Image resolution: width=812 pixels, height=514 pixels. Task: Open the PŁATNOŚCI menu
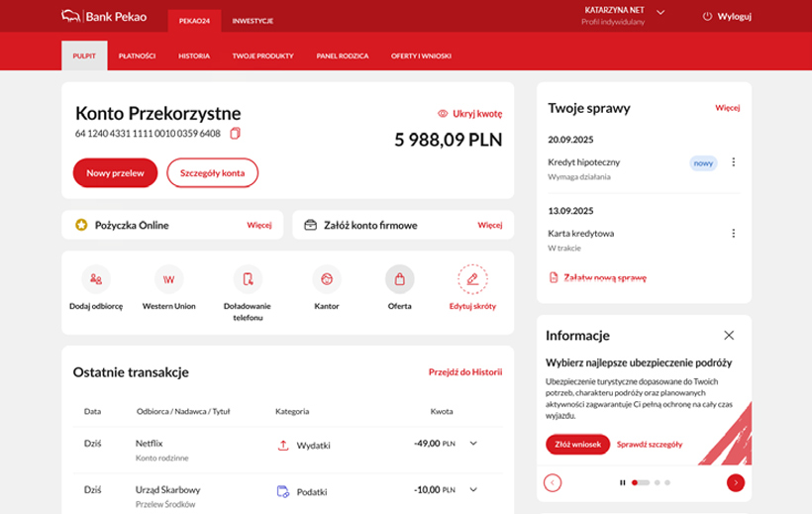[x=138, y=55]
